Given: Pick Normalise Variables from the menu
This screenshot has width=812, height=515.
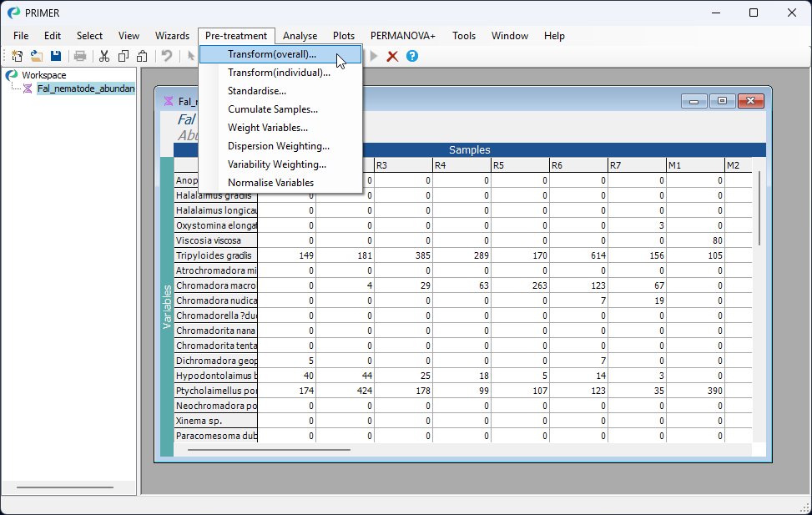Looking at the screenshot, I should pyautogui.click(x=270, y=183).
